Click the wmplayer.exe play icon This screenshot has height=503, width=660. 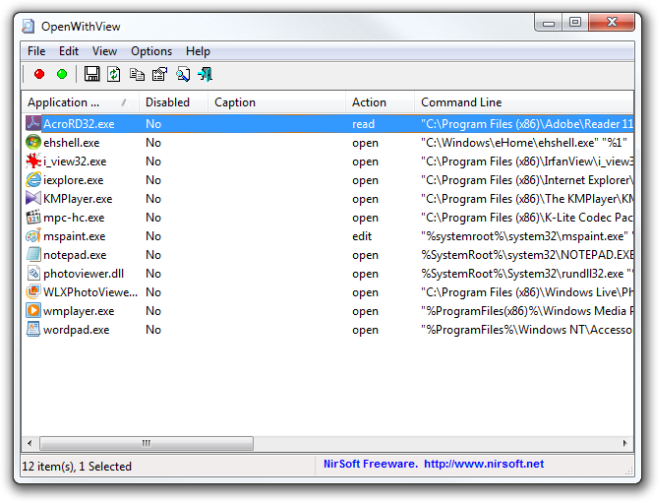(x=33, y=311)
